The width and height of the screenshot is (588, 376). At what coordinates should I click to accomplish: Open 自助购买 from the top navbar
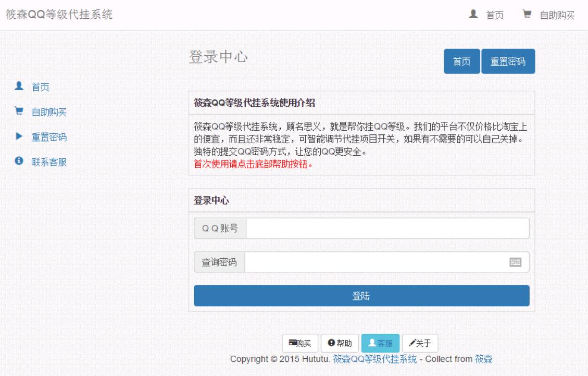557,15
